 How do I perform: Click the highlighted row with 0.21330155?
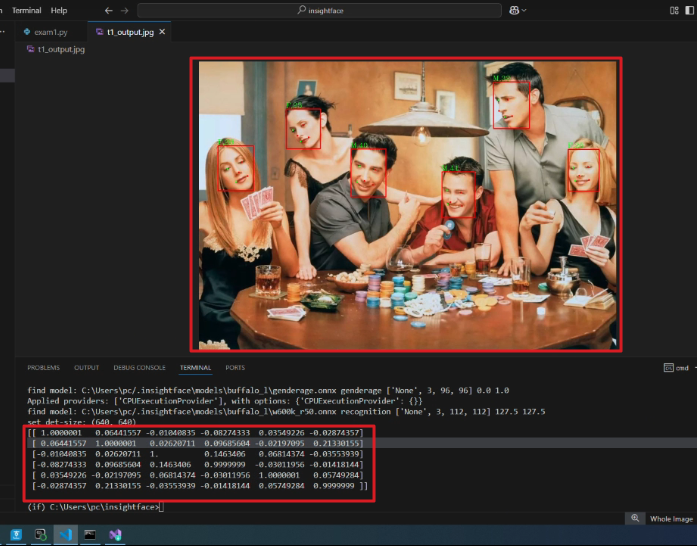(x=196, y=443)
